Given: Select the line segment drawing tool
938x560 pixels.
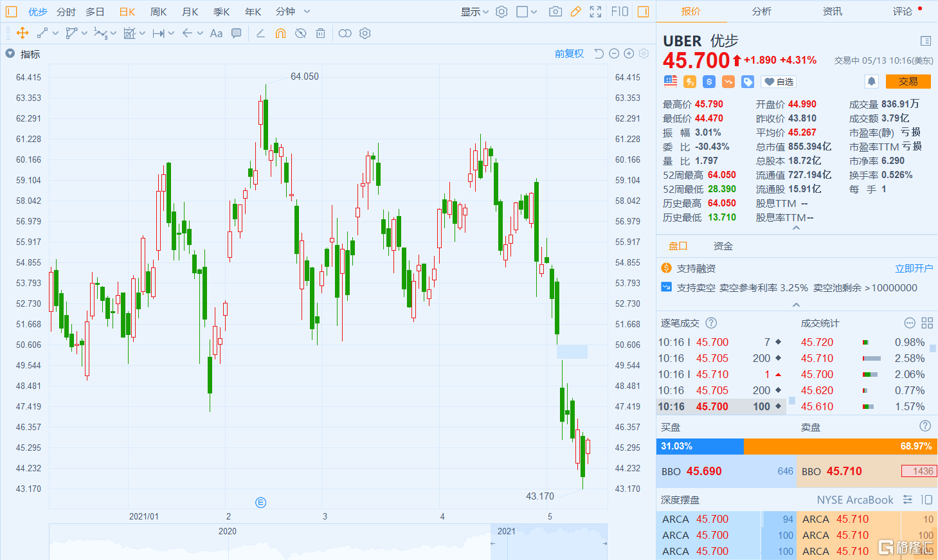Looking at the screenshot, I should (42, 33).
